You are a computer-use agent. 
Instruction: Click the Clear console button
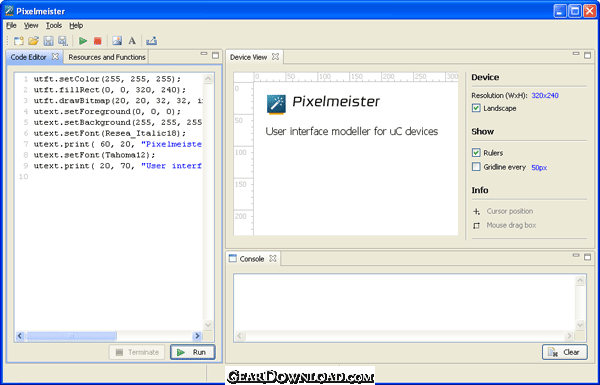pos(565,352)
